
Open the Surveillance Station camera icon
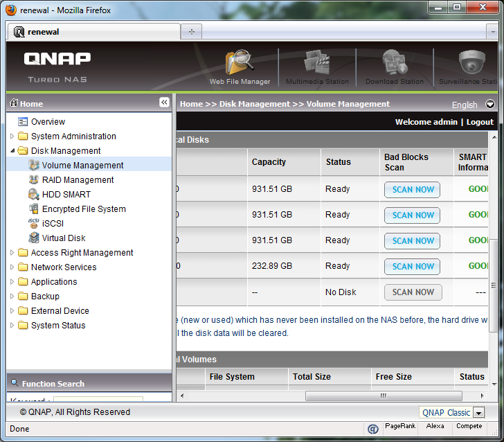coord(472,64)
